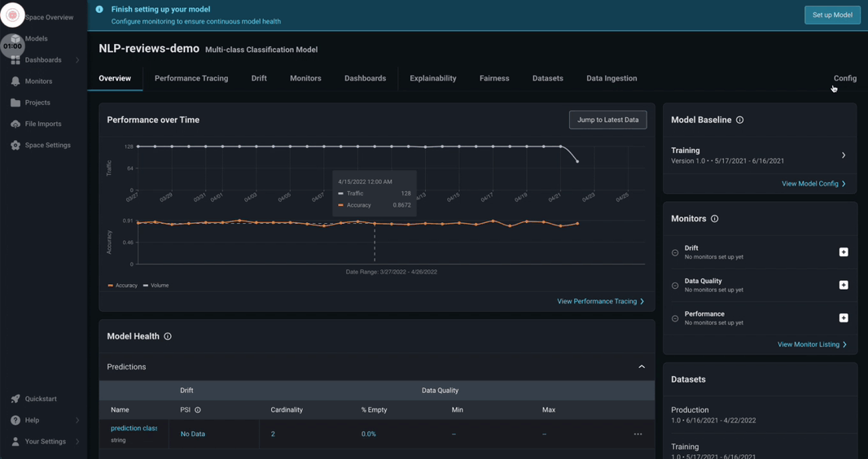868x459 pixels.
Task: Open View Monitor Listing link
Action: 812,344
